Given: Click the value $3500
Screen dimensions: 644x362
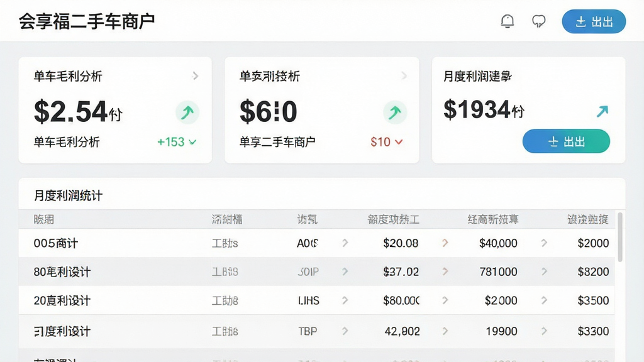Looking at the screenshot, I should coord(593,300).
